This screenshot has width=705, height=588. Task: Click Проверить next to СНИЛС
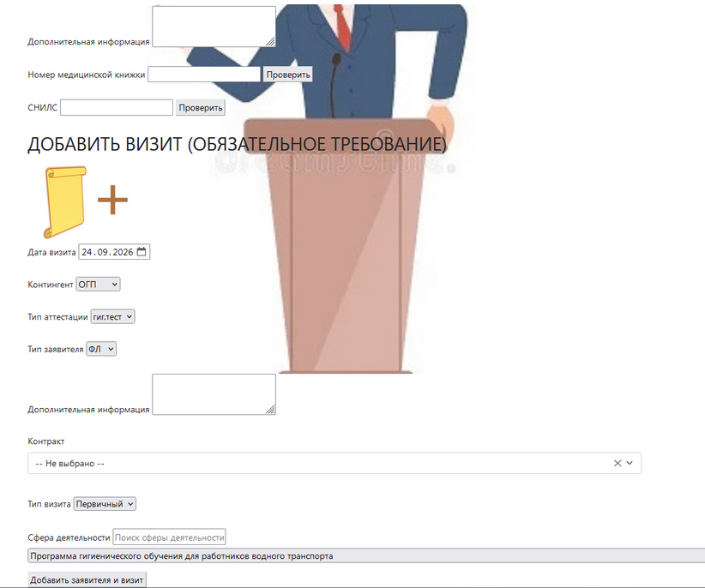(201, 107)
